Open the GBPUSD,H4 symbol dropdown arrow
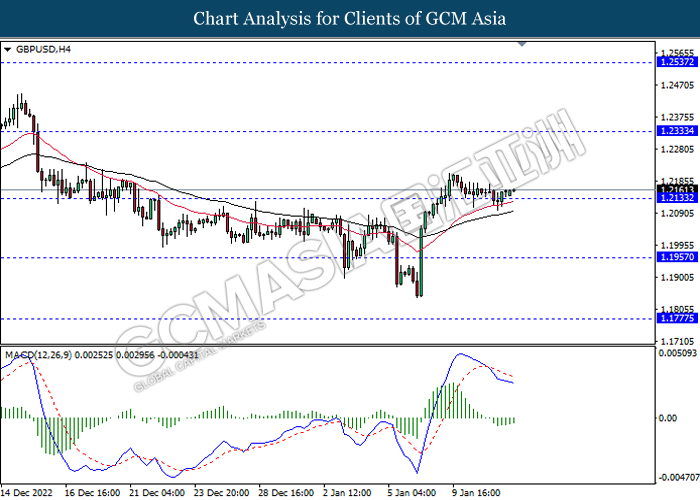The width and height of the screenshot is (700, 500). click(7, 50)
